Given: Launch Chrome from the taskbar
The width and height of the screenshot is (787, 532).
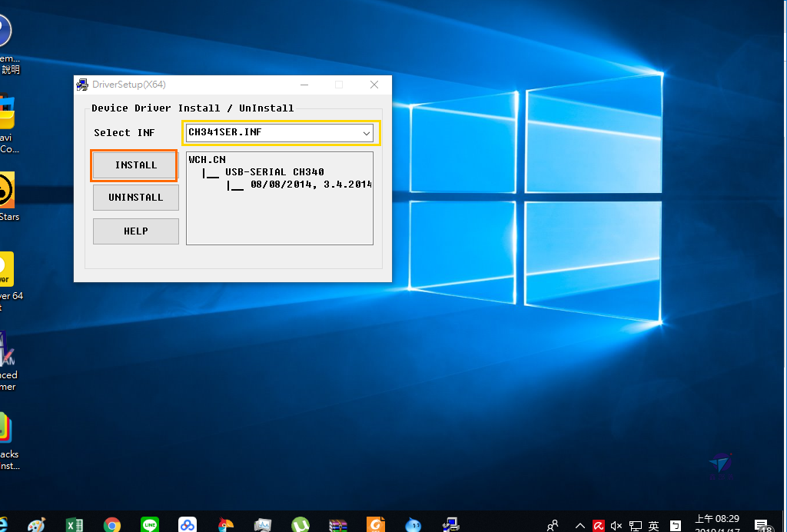Looking at the screenshot, I should coord(112,525).
